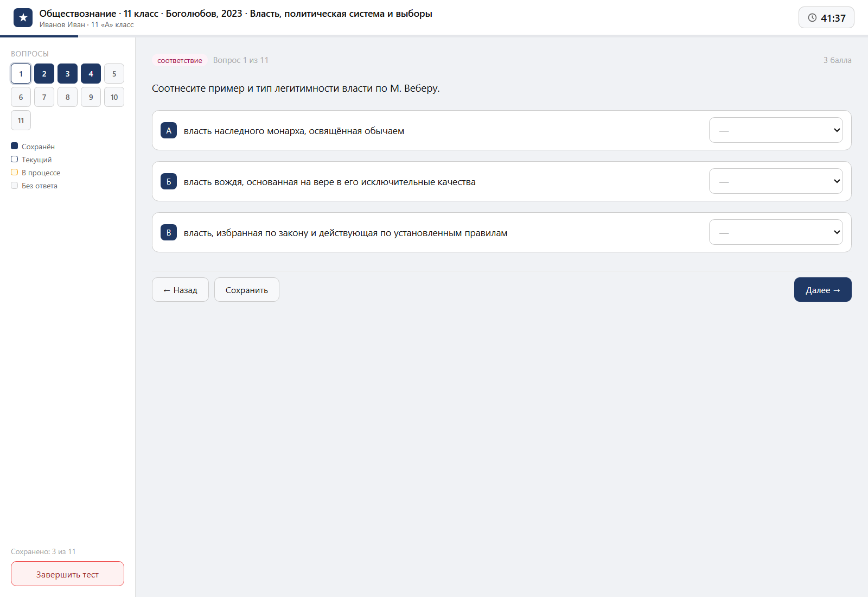Go to question 6
Image resolution: width=868 pixels, height=597 pixels.
coord(21,97)
